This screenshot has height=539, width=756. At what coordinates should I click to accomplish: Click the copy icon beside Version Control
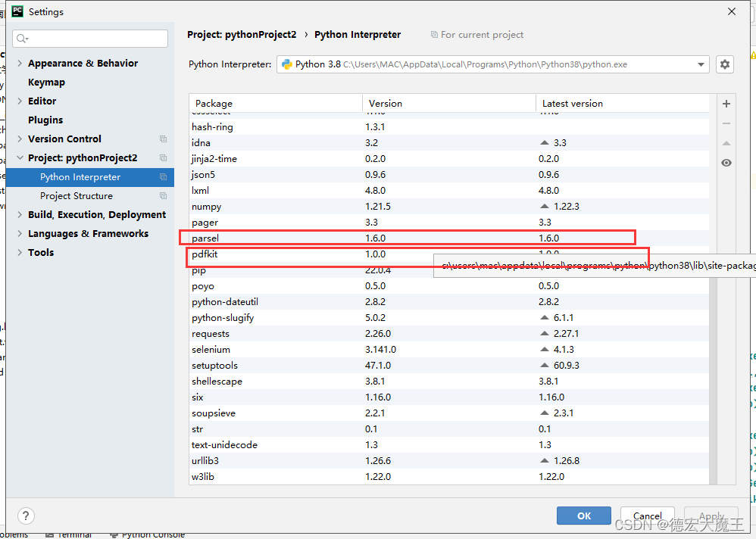tap(163, 139)
